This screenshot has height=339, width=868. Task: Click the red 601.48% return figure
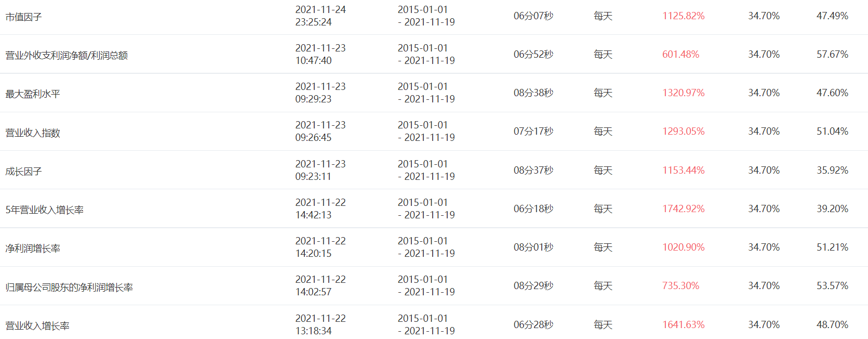click(680, 55)
